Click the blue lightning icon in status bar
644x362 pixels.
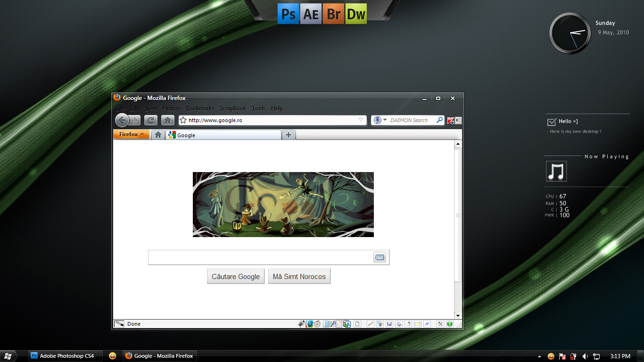tap(427, 324)
